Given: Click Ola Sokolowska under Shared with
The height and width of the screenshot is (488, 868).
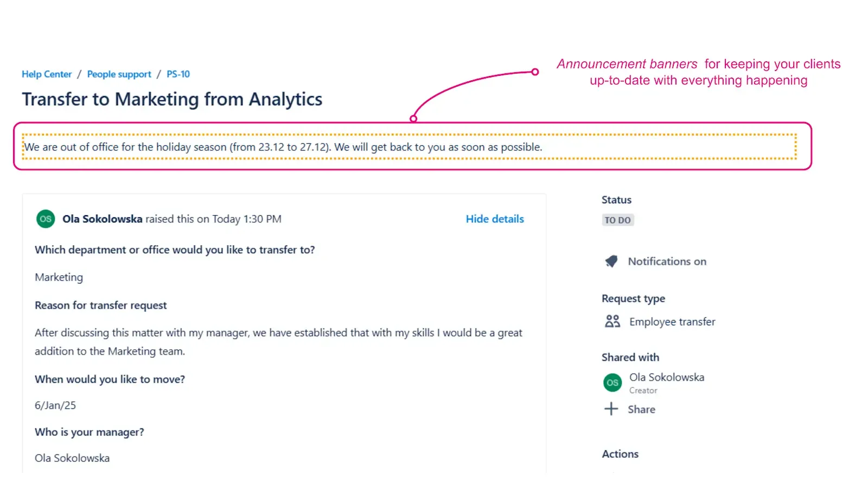Looking at the screenshot, I should (x=667, y=377).
